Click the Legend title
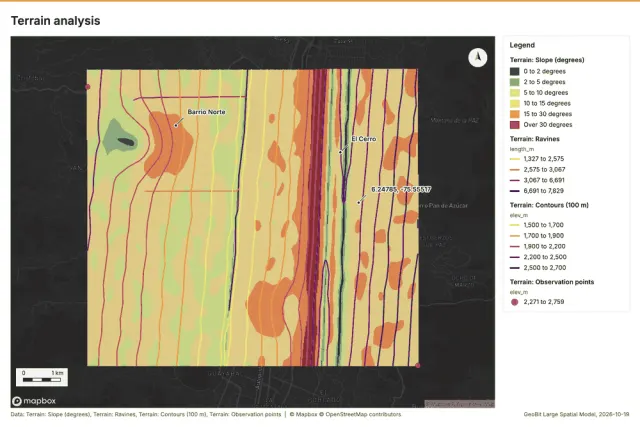The image size is (640, 427). (x=522, y=45)
